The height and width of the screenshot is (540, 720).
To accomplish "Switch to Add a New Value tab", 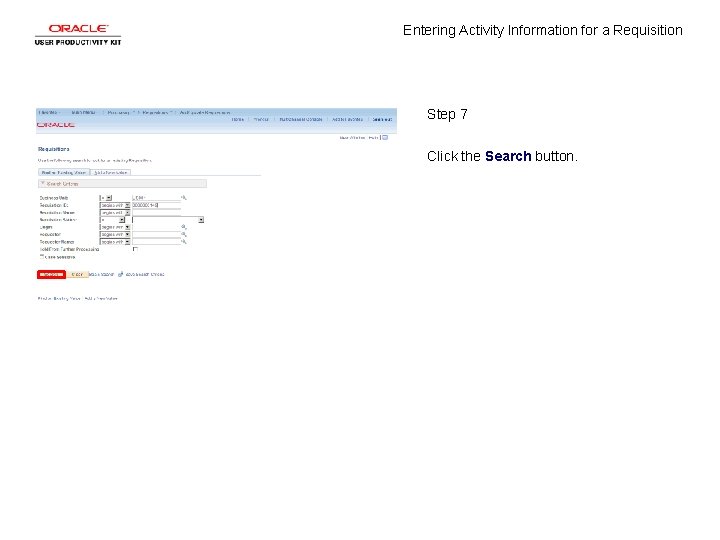I will coord(111,173).
